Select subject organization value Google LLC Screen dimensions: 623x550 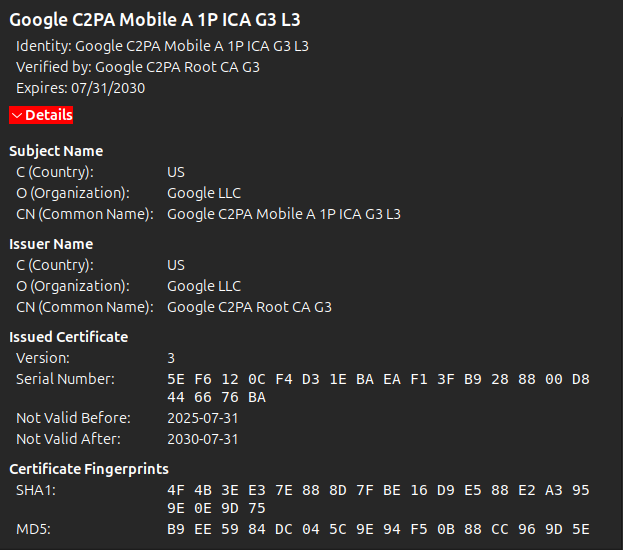[204, 193]
